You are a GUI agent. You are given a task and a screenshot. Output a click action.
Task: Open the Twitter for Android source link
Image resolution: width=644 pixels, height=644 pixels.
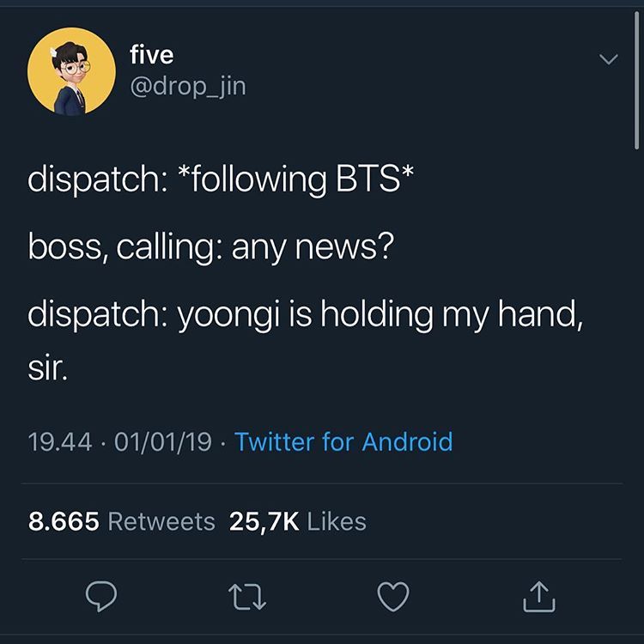[x=343, y=442]
